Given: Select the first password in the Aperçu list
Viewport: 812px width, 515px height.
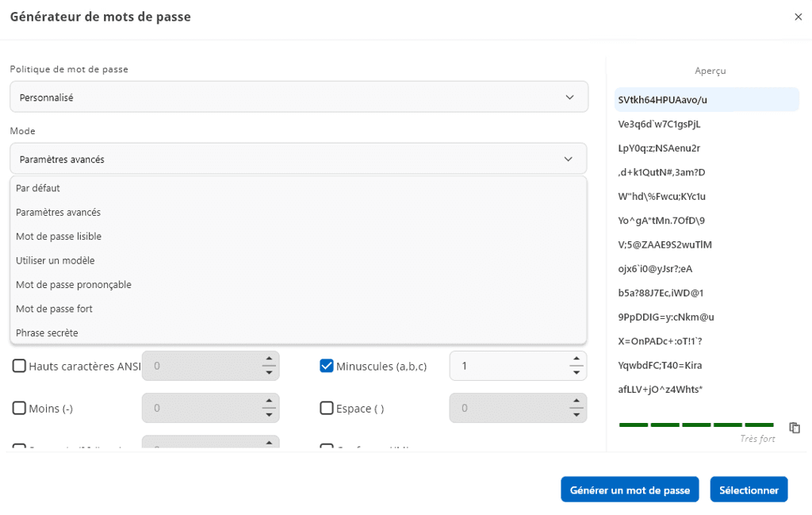Looking at the screenshot, I should pos(707,99).
